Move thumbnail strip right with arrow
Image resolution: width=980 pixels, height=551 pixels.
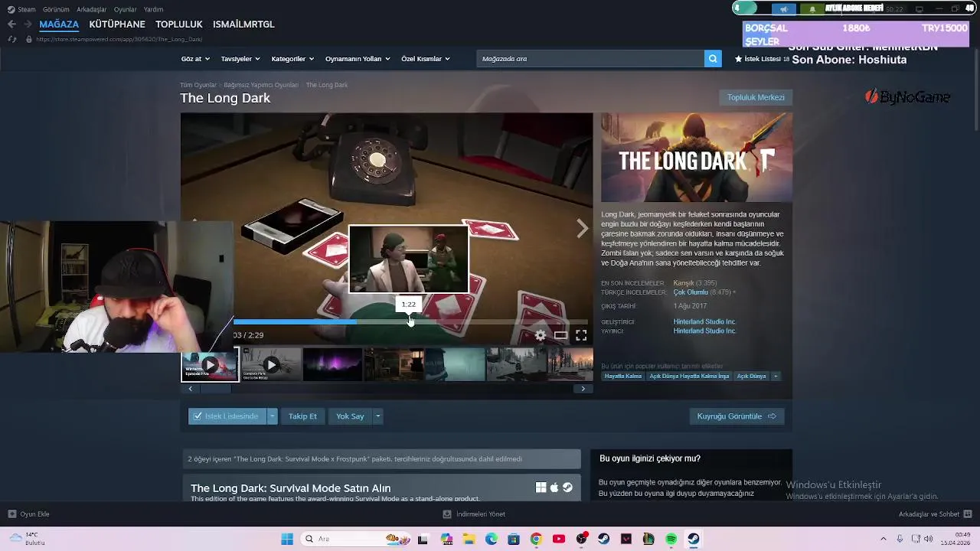pos(583,389)
